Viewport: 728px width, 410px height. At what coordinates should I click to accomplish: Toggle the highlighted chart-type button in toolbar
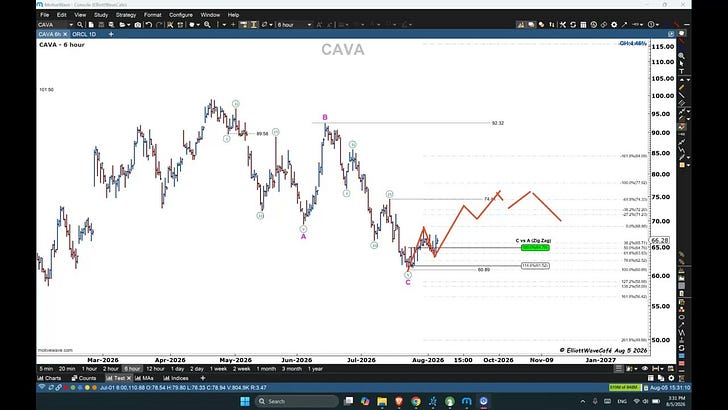(522, 25)
